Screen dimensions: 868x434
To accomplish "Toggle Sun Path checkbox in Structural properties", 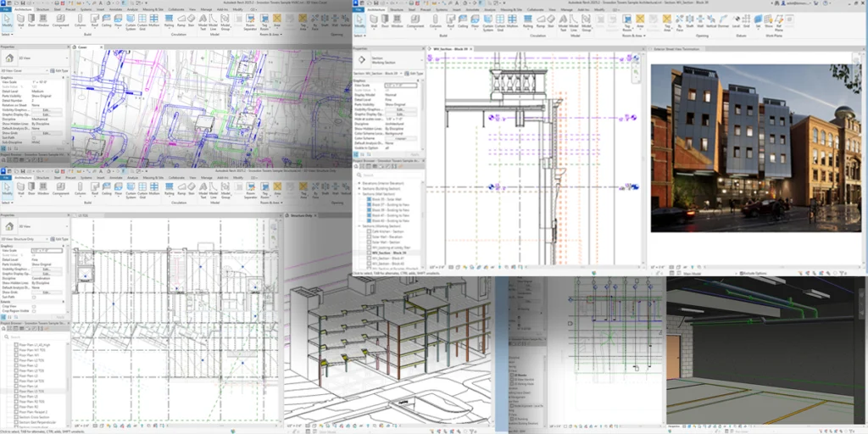I will point(34,296).
